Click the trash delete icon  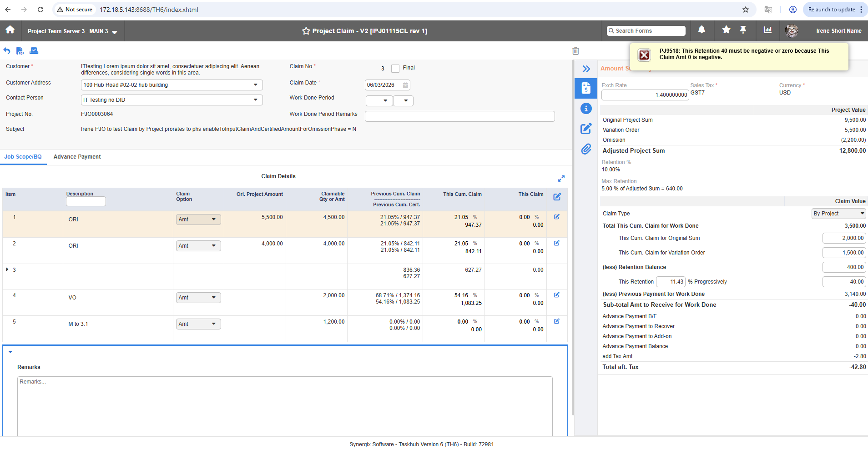click(575, 51)
